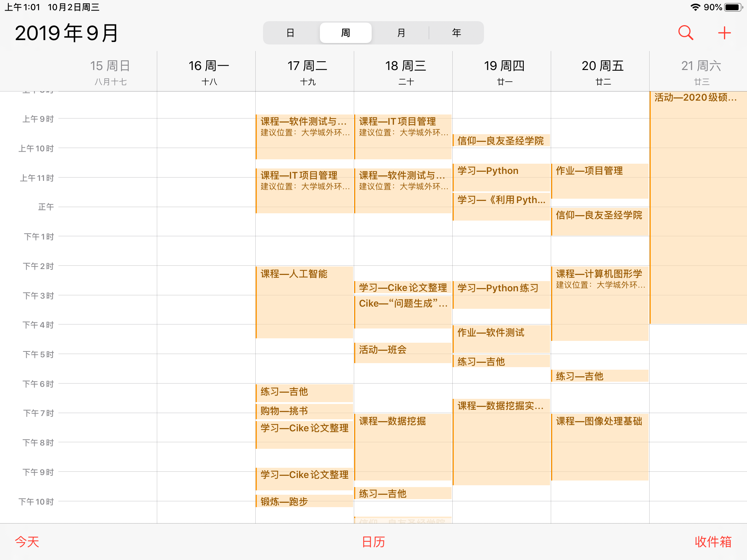Open Wednesday 课程—数据挖掘 event
The height and width of the screenshot is (560, 747).
(x=403, y=447)
